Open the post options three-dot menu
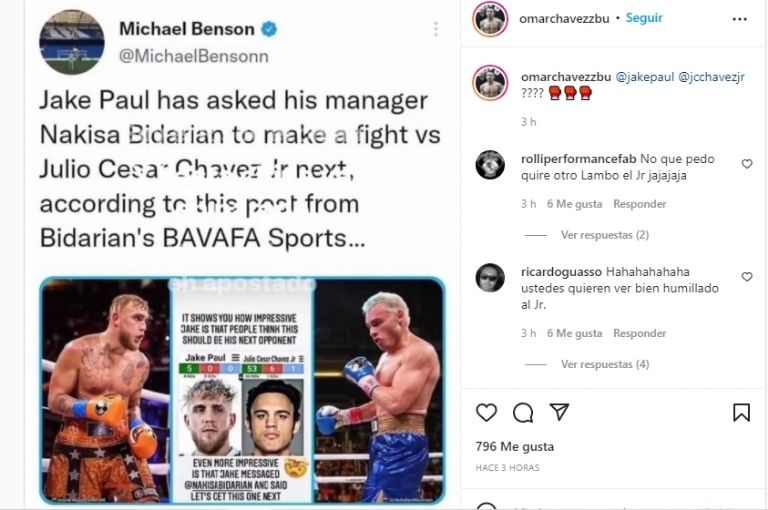The height and width of the screenshot is (510, 768). pyautogui.click(x=740, y=19)
